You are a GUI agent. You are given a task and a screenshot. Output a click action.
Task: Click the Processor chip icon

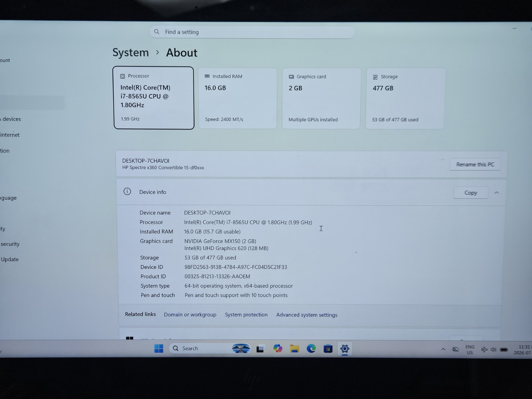pos(122,76)
